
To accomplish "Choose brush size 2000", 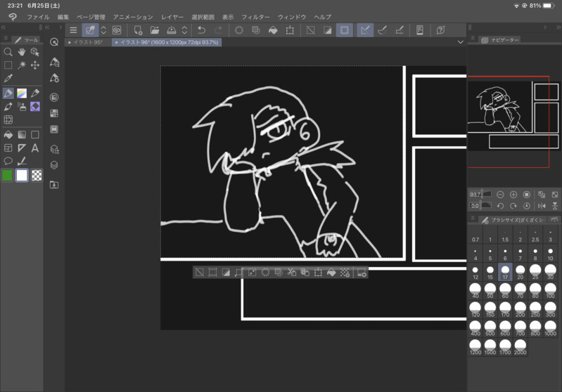I will click(x=520, y=347).
